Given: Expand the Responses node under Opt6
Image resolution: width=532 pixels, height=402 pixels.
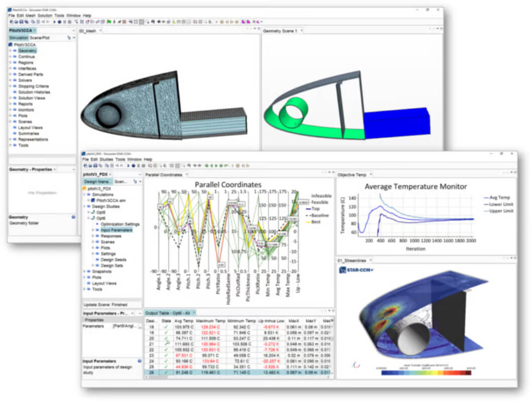Looking at the screenshot, I should click(x=93, y=236).
